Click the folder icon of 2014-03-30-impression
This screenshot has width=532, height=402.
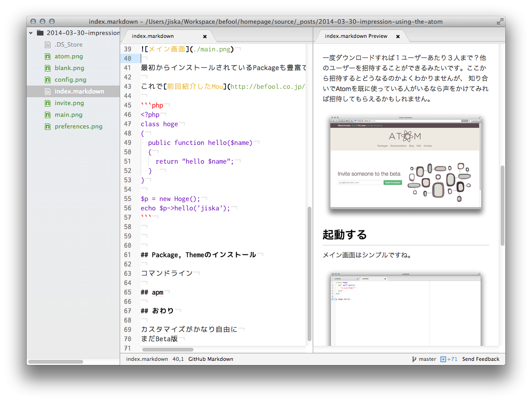[40, 33]
